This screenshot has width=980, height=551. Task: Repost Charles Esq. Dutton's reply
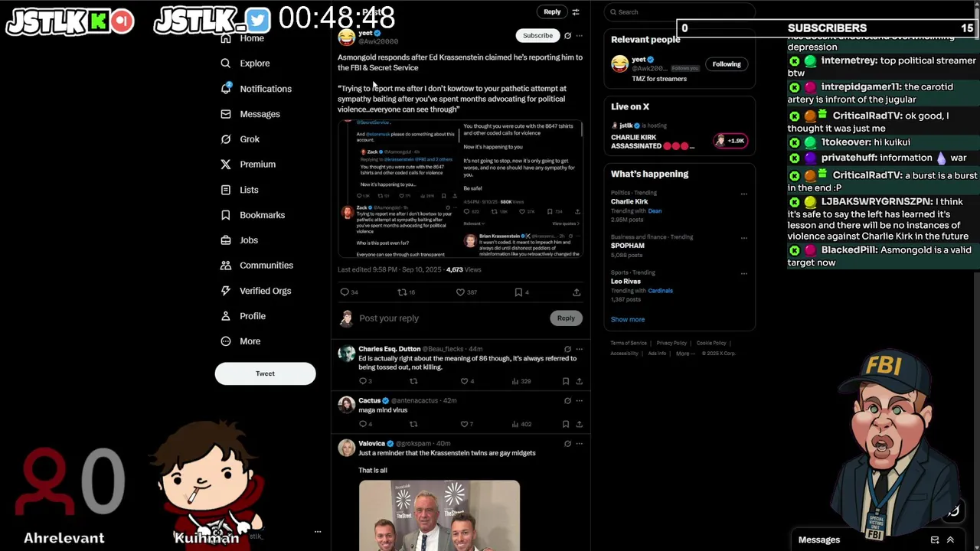click(413, 381)
